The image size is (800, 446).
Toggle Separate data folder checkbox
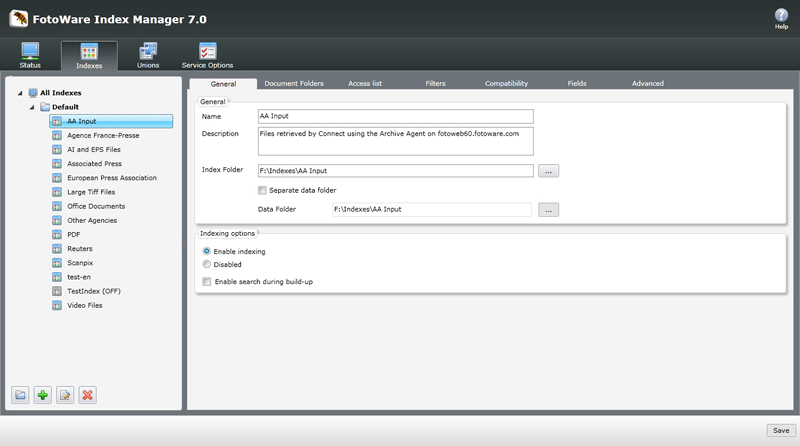262,190
